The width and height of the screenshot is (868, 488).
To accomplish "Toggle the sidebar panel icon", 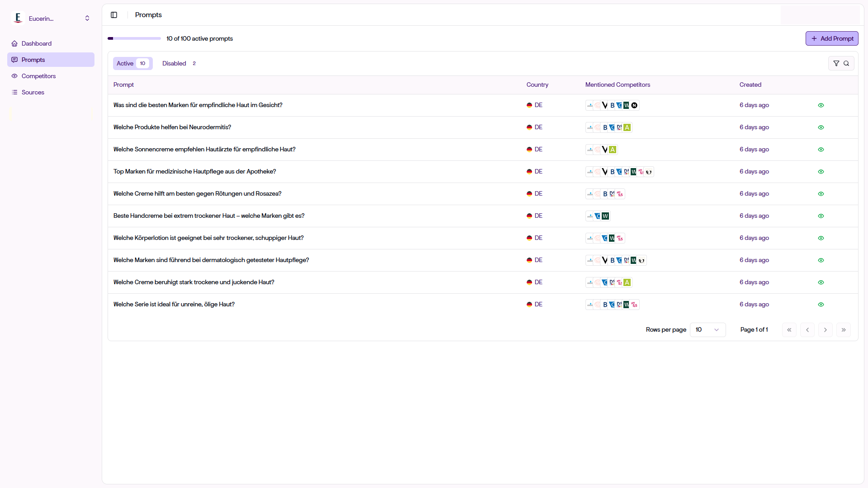I will point(114,15).
